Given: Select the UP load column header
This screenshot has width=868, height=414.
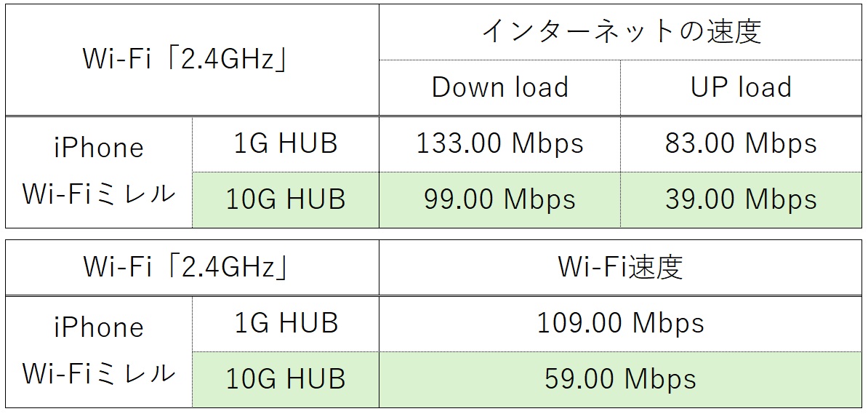Looking at the screenshot, I should (x=741, y=87).
